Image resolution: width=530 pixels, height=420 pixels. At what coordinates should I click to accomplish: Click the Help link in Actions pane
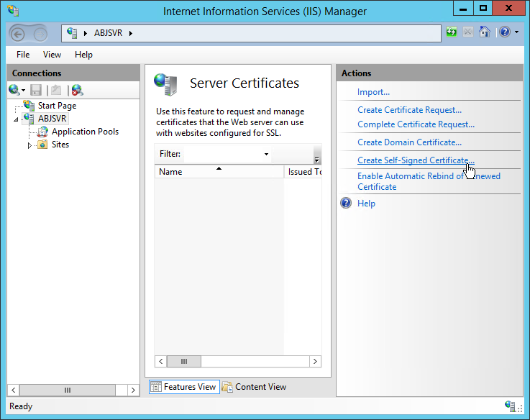point(366,204)
